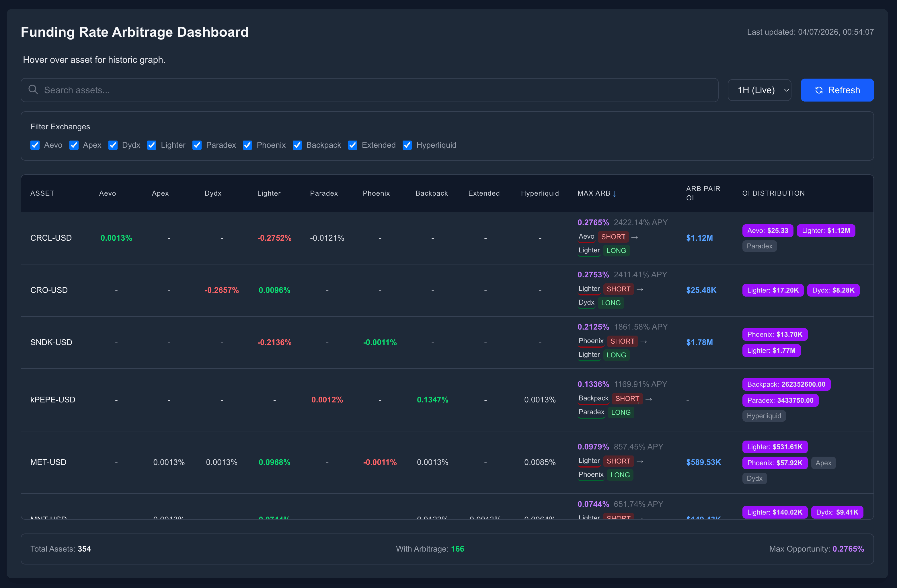Toggle the Phoenix exchange checkbox

[x=247, y=145]
